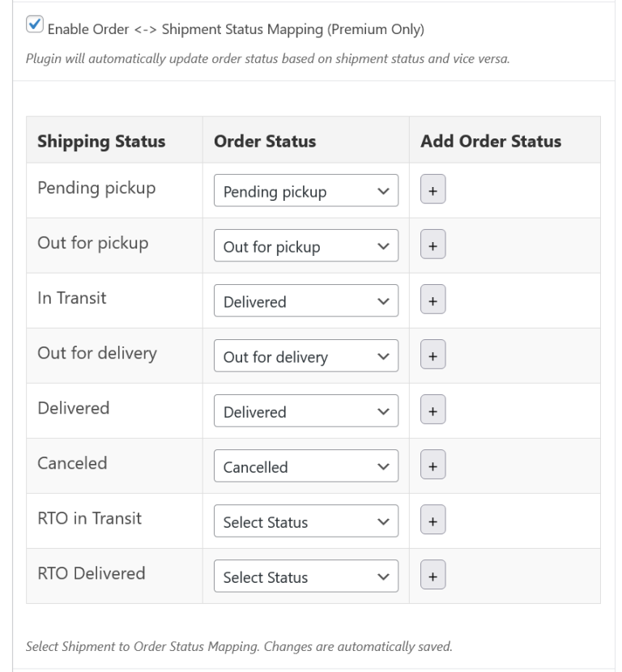Select the Cancelled dropdown for Canceled shipments

click(305, 466)
